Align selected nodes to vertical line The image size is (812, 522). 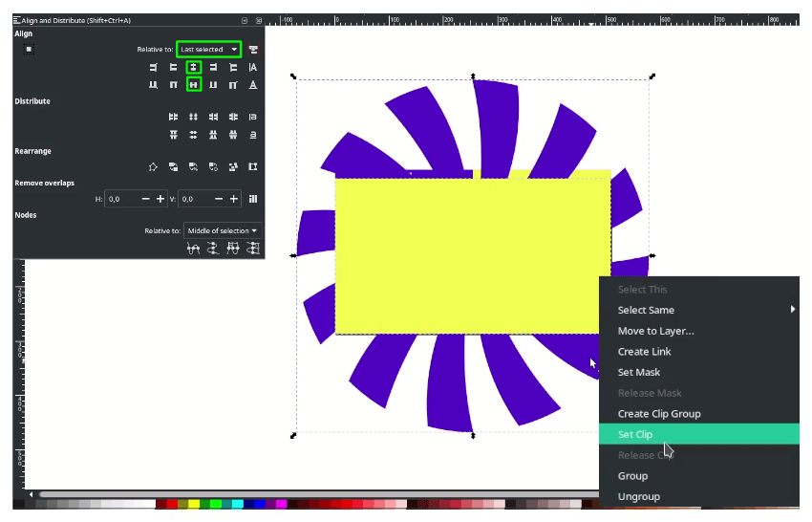coord(213,249)
